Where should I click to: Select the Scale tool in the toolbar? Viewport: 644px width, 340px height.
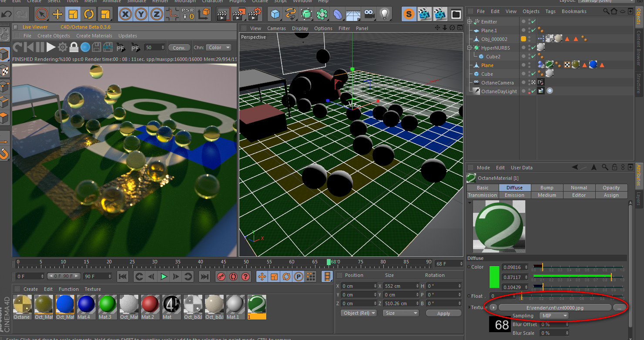pos(73,14)
